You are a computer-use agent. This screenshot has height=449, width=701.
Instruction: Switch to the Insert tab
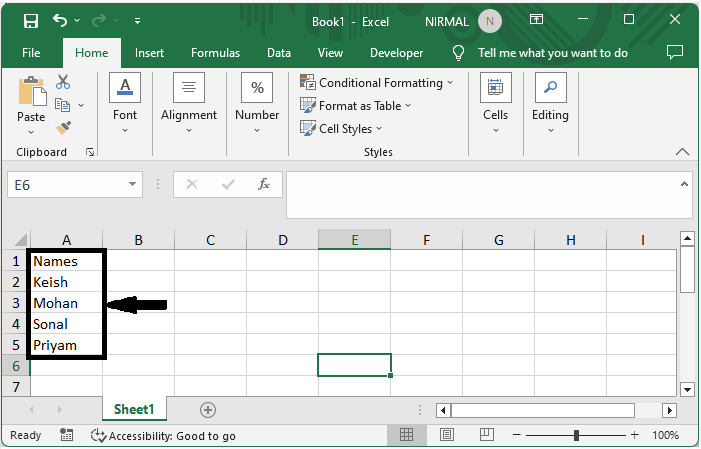(x=149, y=53)
